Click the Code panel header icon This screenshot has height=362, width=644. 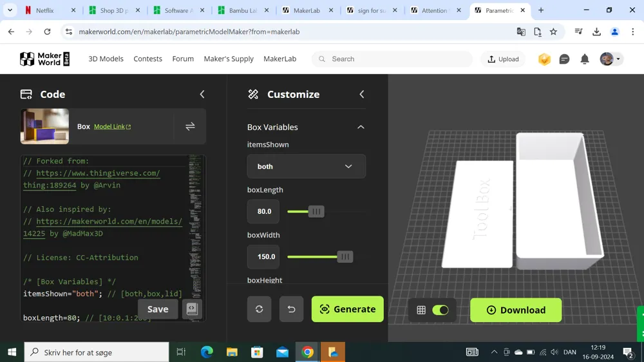pos(26,94)
